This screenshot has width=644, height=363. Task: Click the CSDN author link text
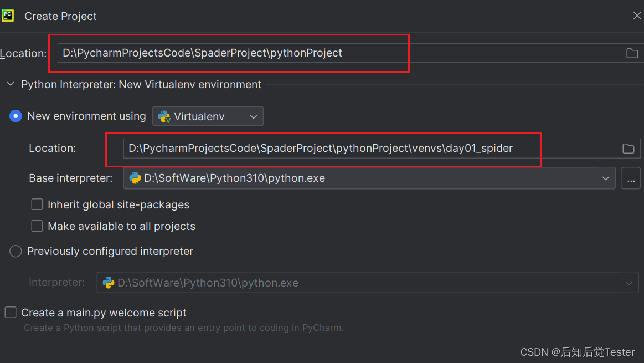click(x=578, y=352)
